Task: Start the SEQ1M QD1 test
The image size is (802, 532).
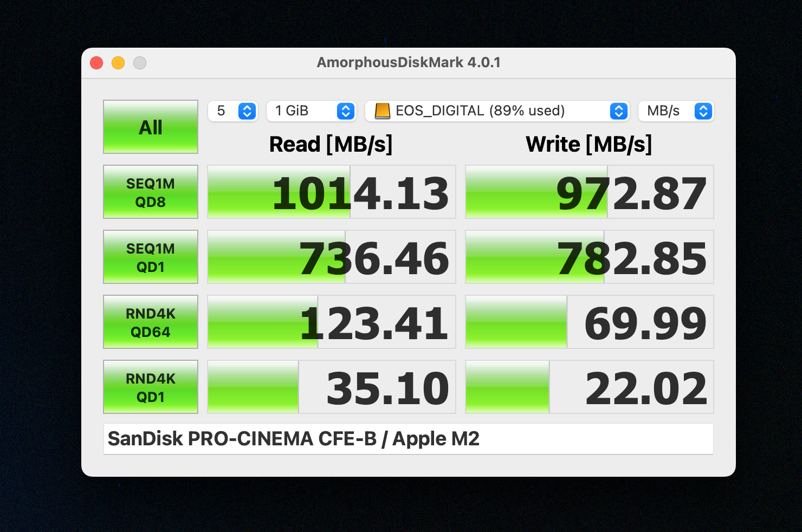Action: click(151, 257)
